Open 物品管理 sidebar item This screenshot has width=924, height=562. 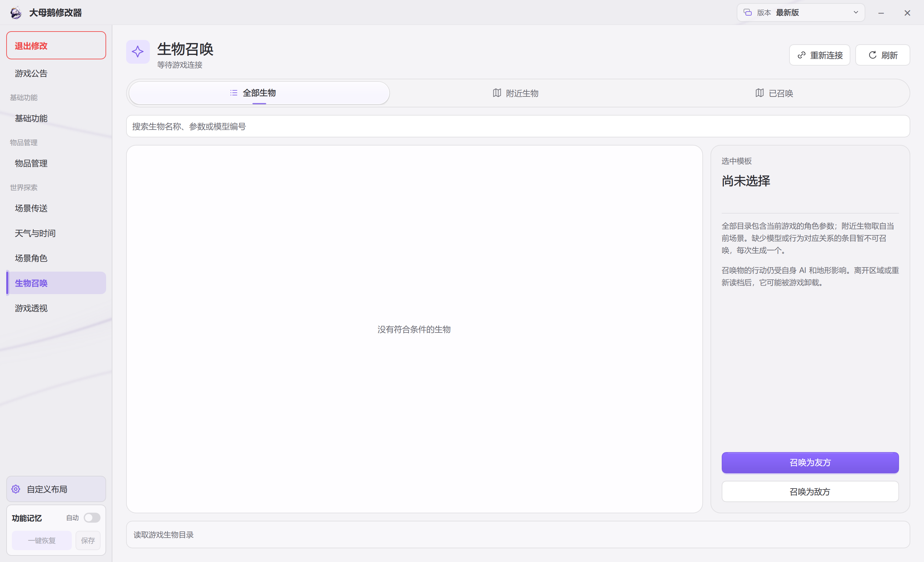tap(56, 163)
